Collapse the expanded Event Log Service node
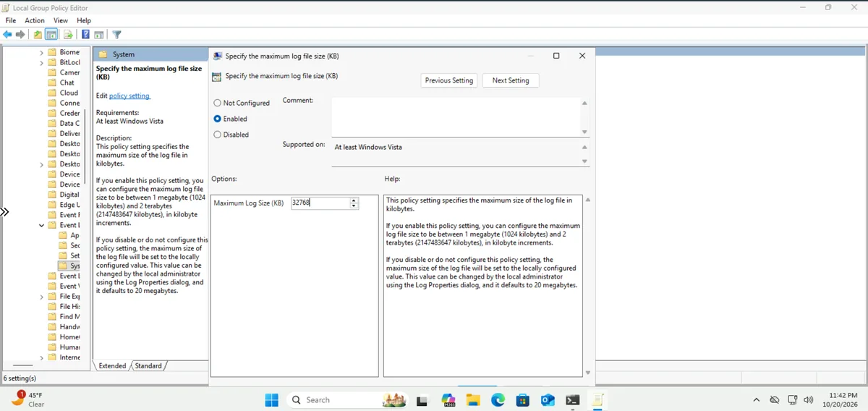This screenshot has height=411, width=868. [42, 225]
